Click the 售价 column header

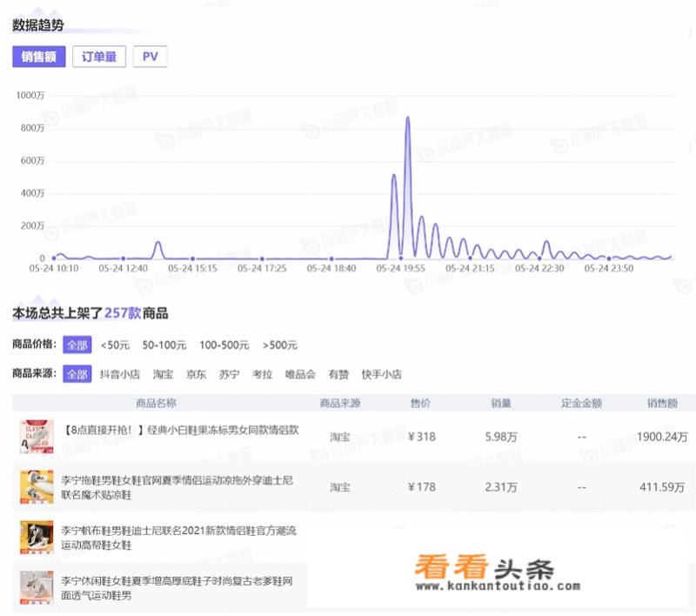click(x=420, y=403)
